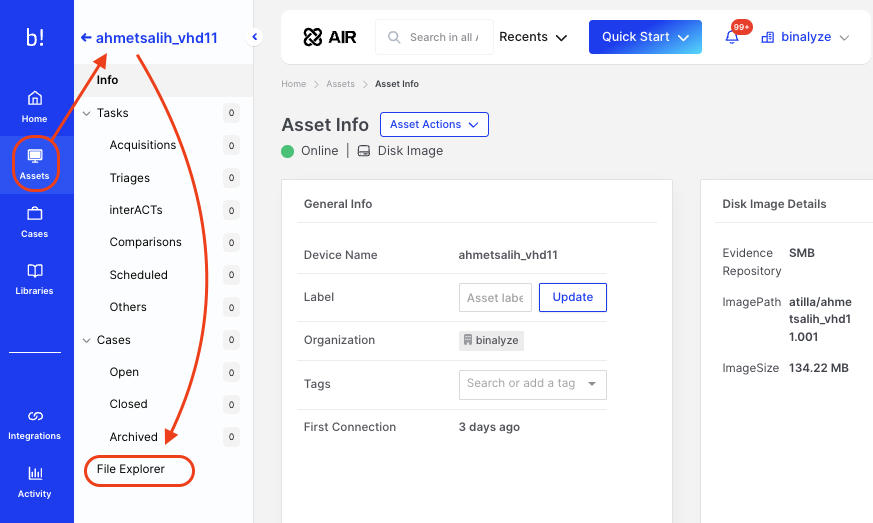Open the Home icon in sidebar
Screen dimensions: 873x523
coord(35,98)
